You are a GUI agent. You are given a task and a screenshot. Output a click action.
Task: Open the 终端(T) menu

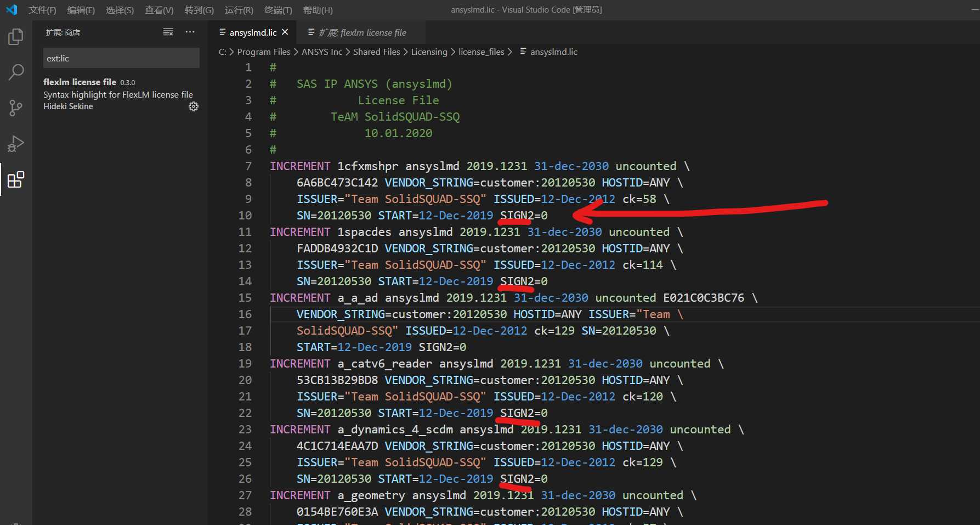point(278,10)
